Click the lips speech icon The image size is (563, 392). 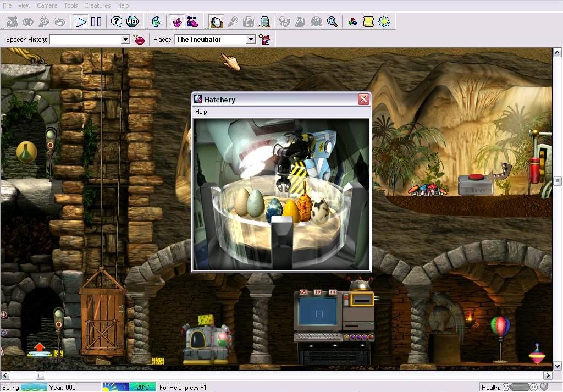pyautogui.click(x=139, y=40)
